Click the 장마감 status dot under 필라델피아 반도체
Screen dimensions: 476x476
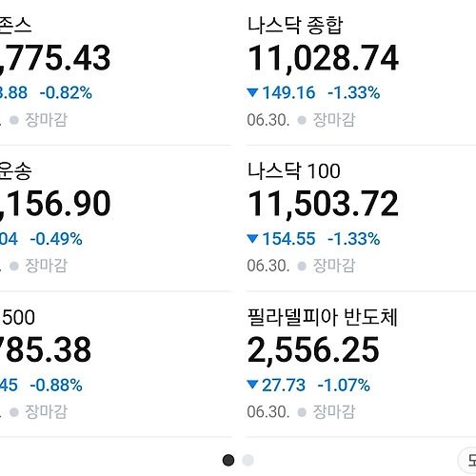(x=302, y=412)
